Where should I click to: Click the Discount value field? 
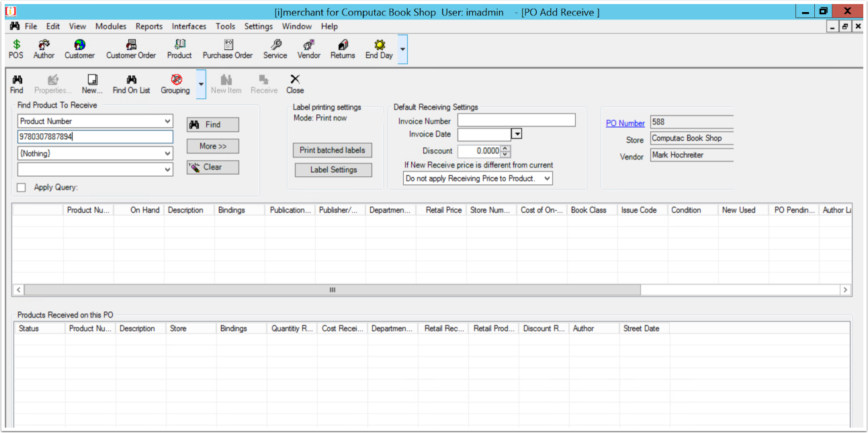480,151
